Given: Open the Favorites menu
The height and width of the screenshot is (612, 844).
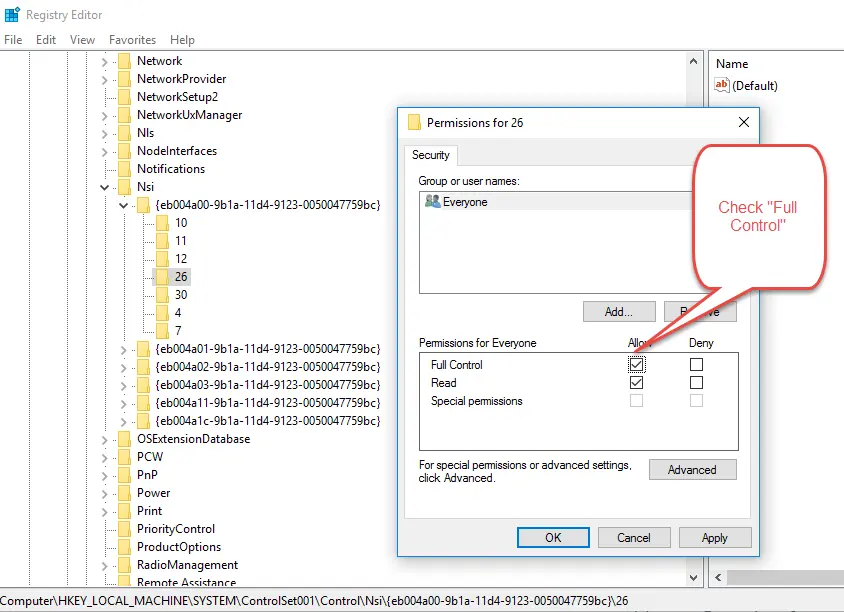Looking at the screenshot, I should pyautogui.click(x=132, y=40).
